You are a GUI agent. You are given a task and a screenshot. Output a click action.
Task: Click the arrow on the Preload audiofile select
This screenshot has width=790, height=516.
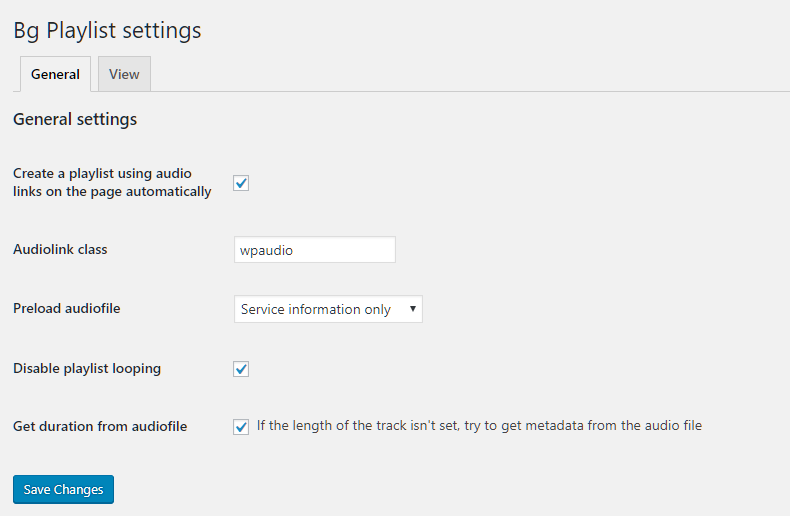(412, 310)
